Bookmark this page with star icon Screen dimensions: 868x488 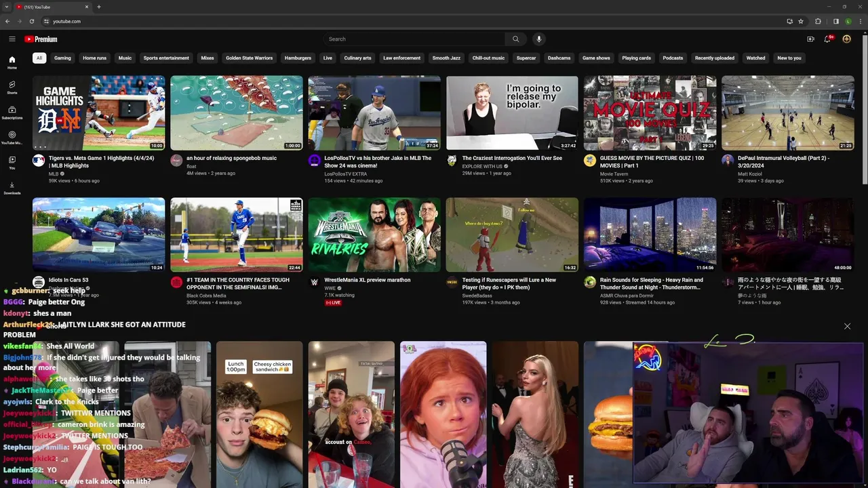tap(801, 21)
